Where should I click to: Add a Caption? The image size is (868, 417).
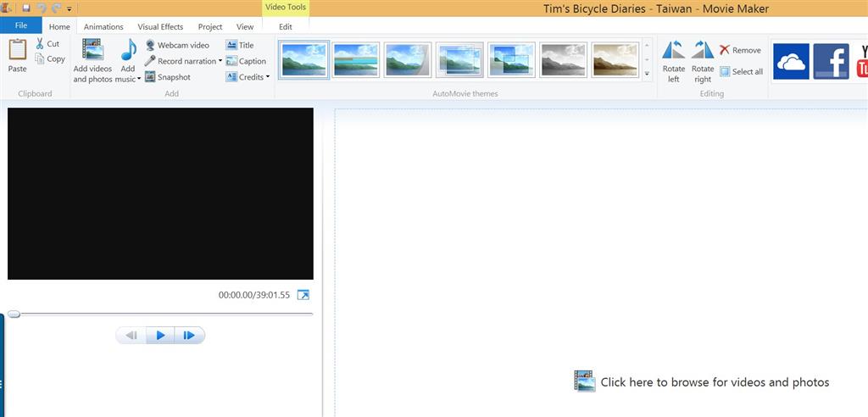tap(246, 61)
